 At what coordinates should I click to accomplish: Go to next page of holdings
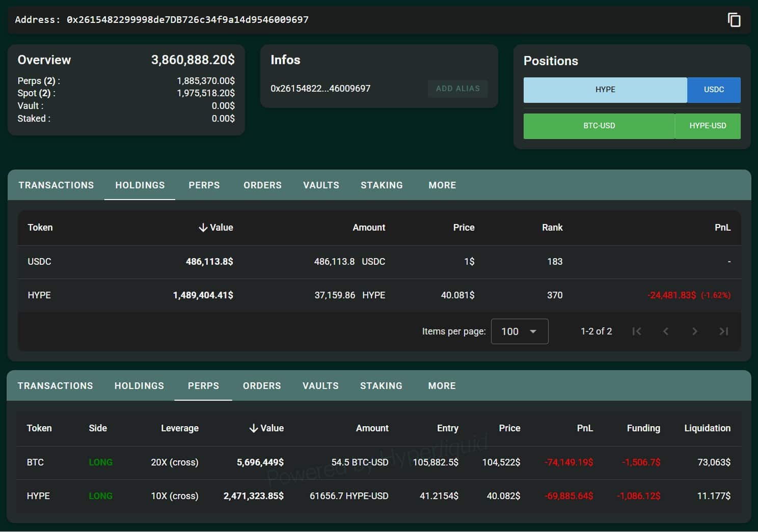pyautogui.click(x=694, y=331)
